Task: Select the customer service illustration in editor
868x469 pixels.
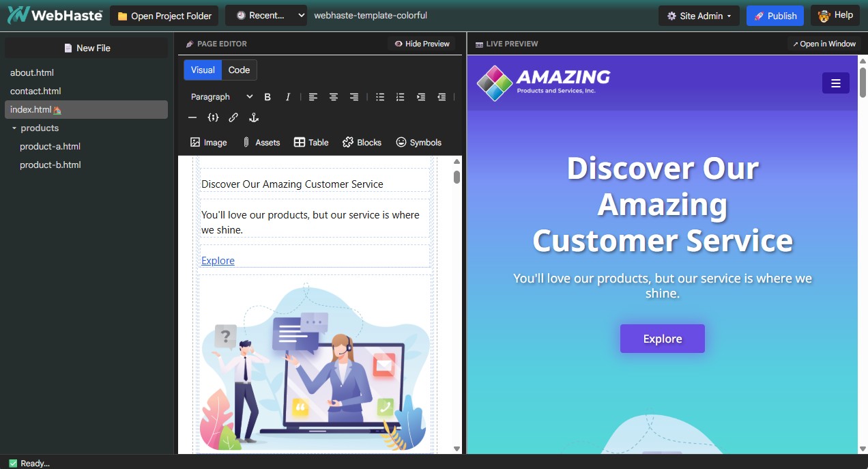Action: [315, 366]
